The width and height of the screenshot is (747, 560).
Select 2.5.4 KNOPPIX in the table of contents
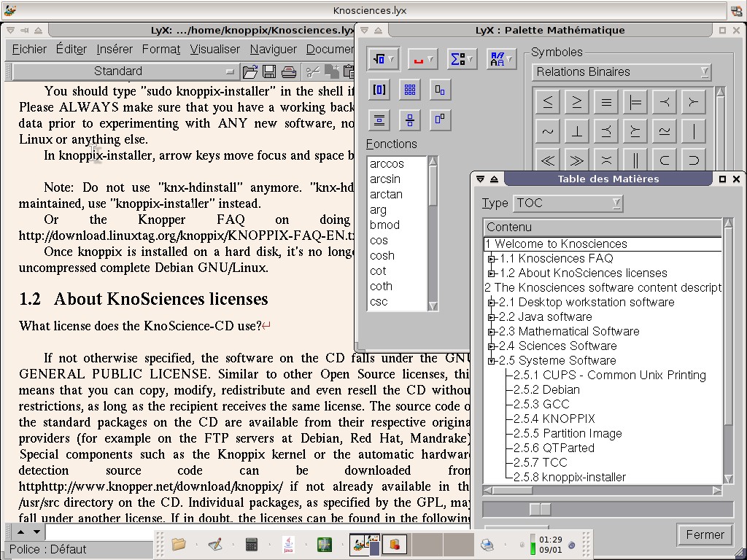[554, 419]
